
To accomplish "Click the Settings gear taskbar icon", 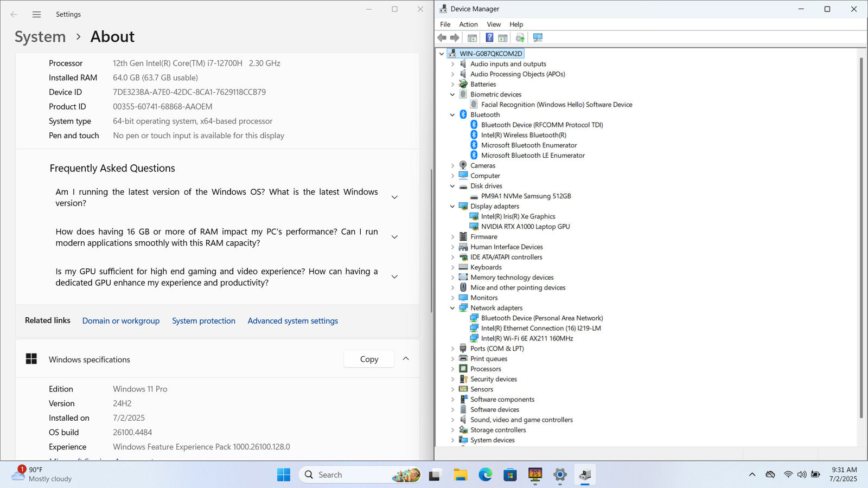I will [x=560, y=475].
